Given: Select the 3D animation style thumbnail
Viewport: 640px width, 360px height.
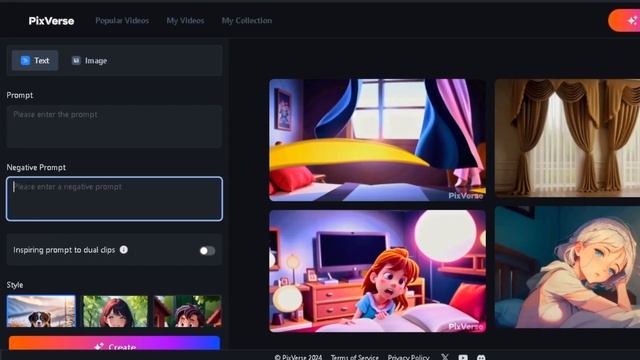Looking at the screenshot, I should tap(187, 311).
